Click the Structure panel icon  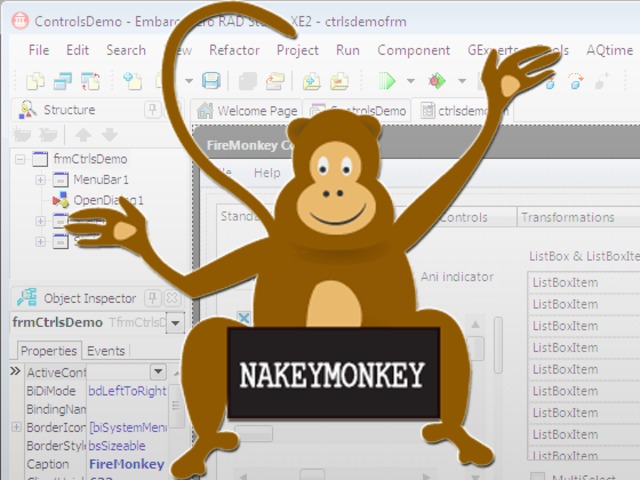coord(28,109)
